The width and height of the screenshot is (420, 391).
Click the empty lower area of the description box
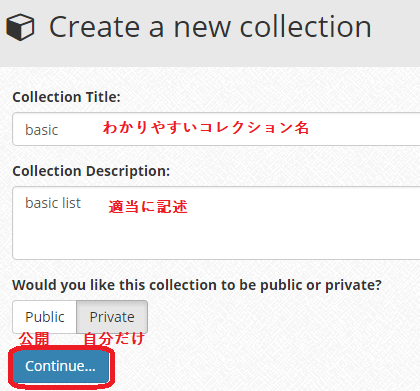point(216,238)
